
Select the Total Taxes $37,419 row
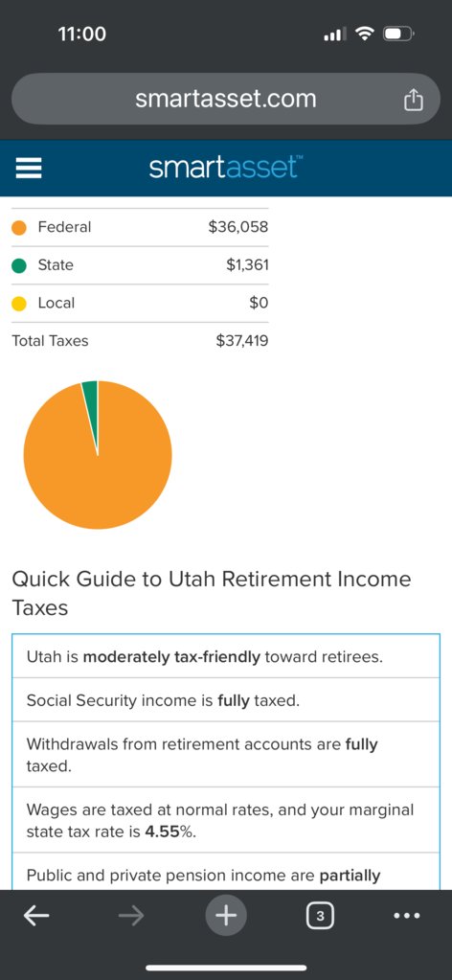[140, 341]
